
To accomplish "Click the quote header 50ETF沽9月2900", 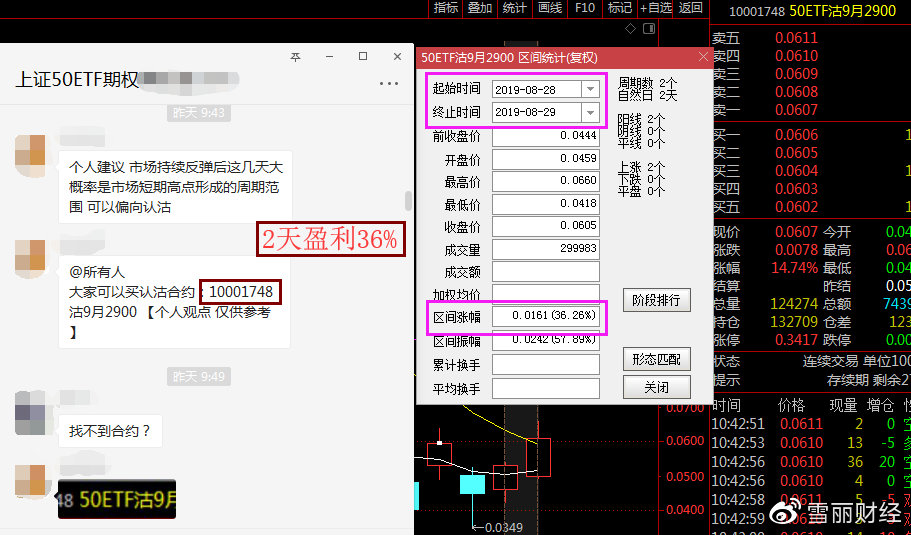I will [x=842, y=10].
